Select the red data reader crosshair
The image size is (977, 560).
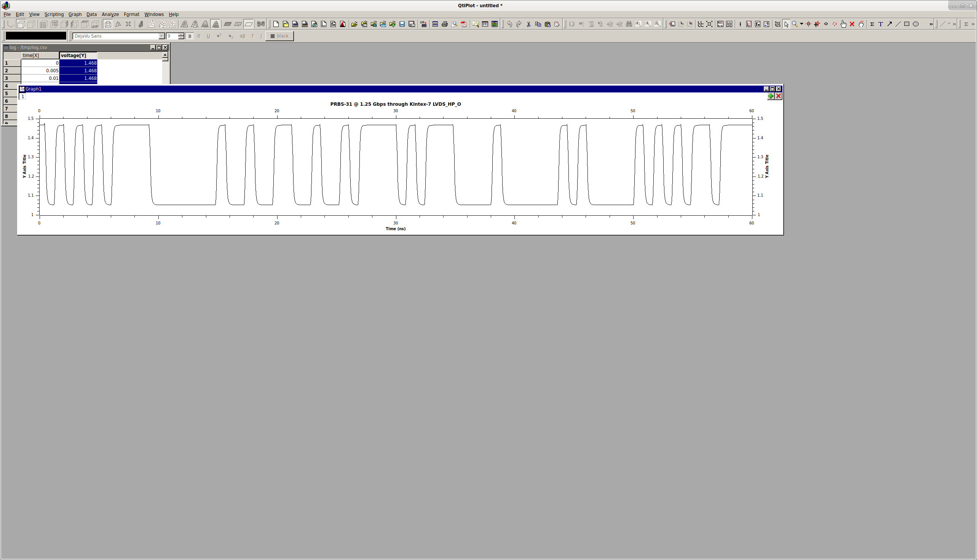[x=808, y=24]
